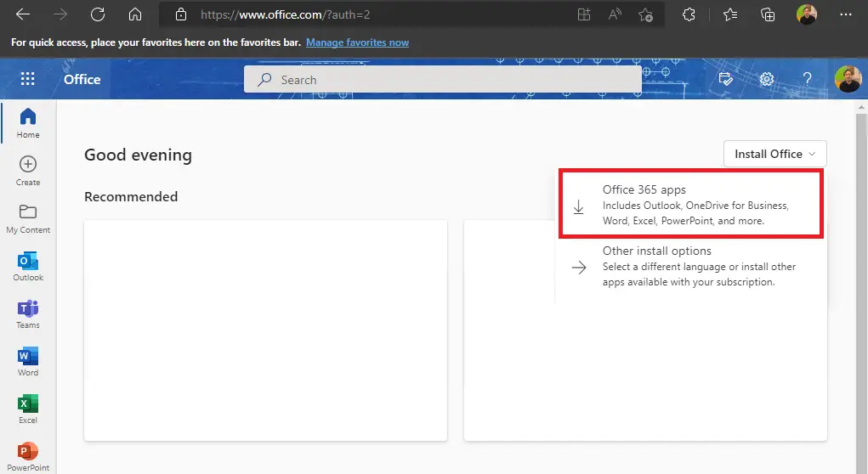Add this page to favorites star
The height and width of the screenshot is (474, 868).
click(645, 15)
